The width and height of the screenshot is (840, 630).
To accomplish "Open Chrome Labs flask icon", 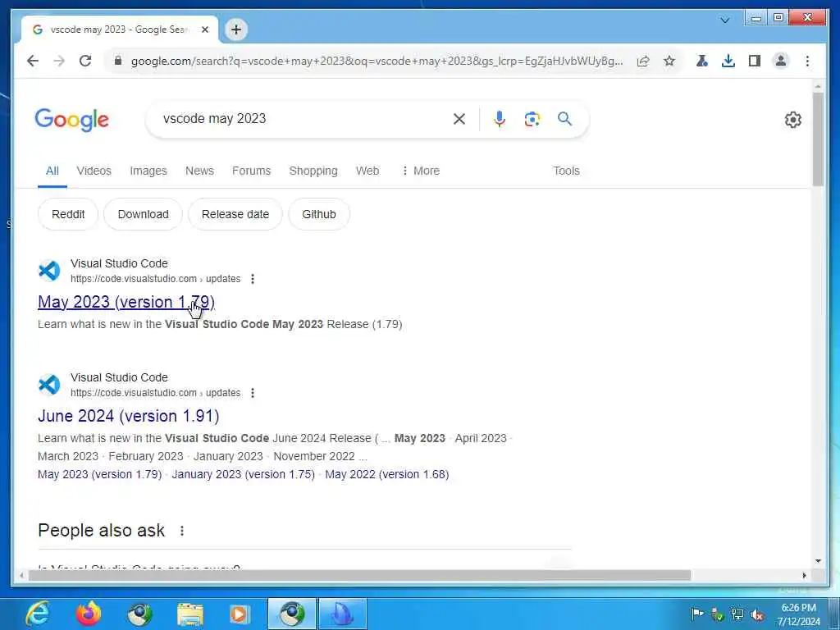I will pyautogui.click(x=702, y=61).
